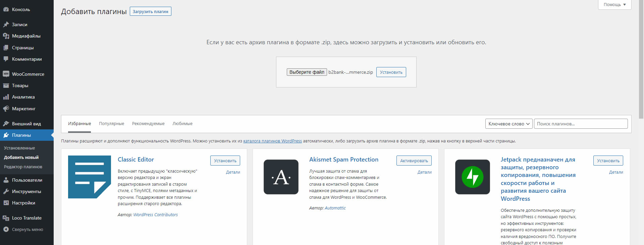Activate the Akismet Spam Protection plugin
644x245 pixels.
point(414,161)
